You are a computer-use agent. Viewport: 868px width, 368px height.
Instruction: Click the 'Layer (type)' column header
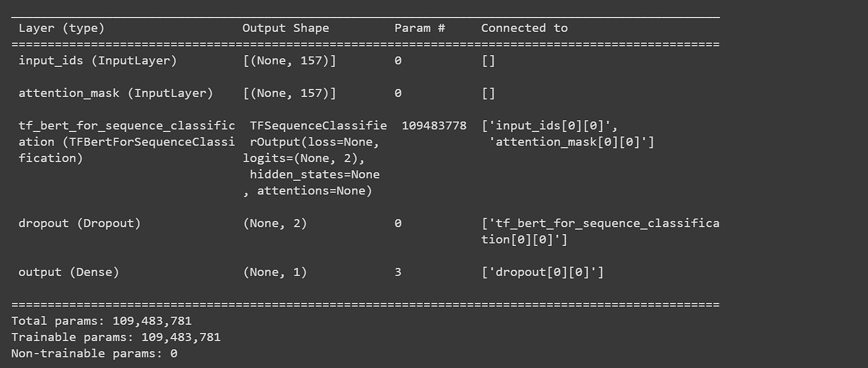pos(61,28)
